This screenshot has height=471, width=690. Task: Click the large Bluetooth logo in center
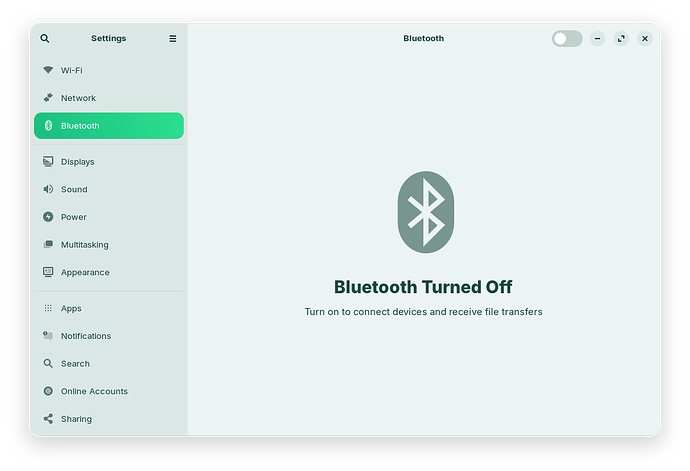[x=424, y=211]
